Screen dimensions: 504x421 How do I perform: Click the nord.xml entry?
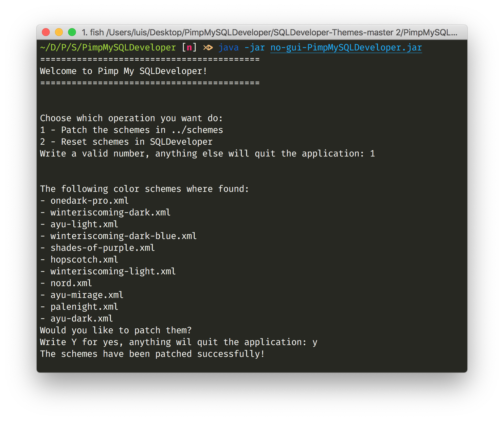pos(66,283)
